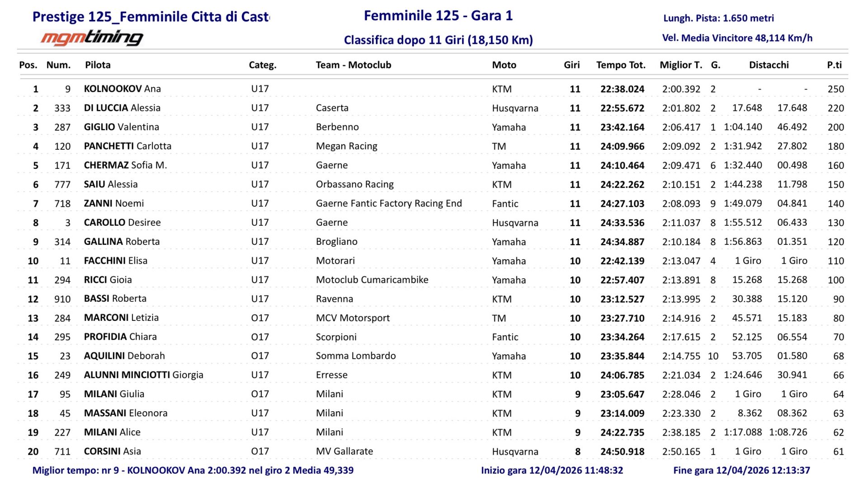868x490 pixels.
Task: Click MARCONI Letizia rider name
Action: click(121, 318)
